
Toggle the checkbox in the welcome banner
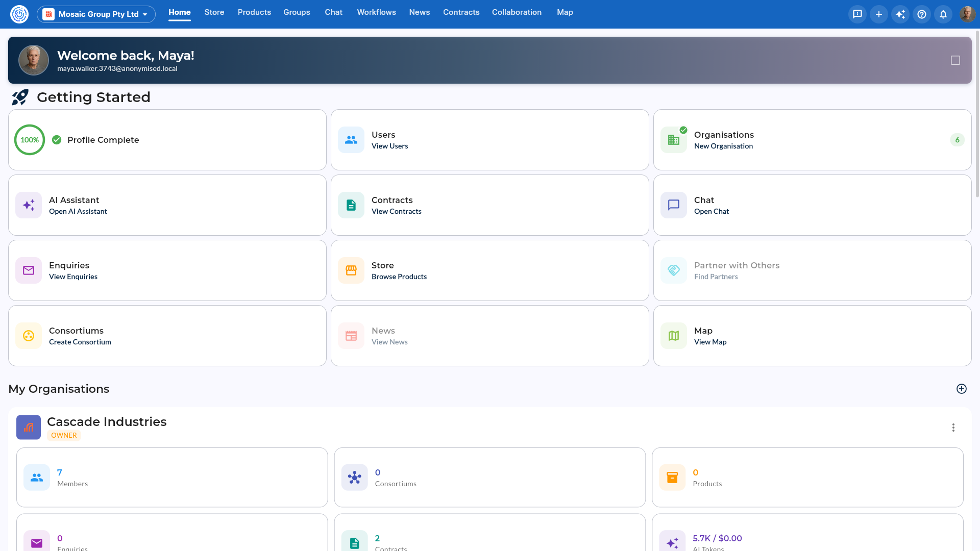pos(955,60)
